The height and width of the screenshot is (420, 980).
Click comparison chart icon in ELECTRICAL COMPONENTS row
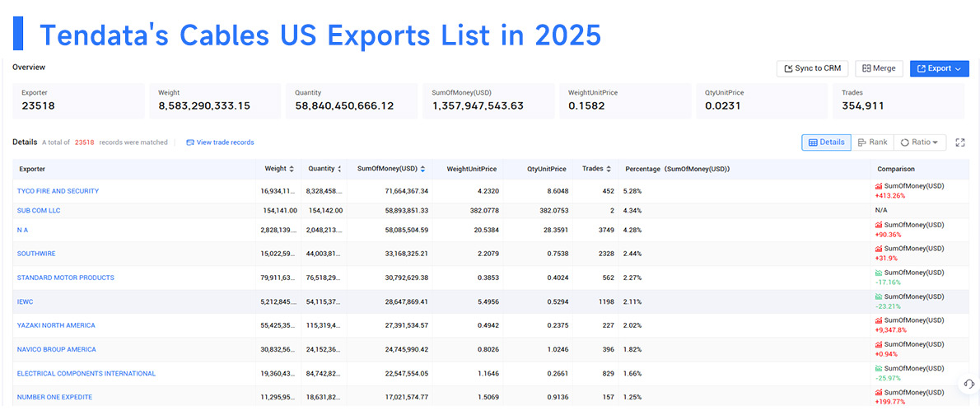click(879, 369)
